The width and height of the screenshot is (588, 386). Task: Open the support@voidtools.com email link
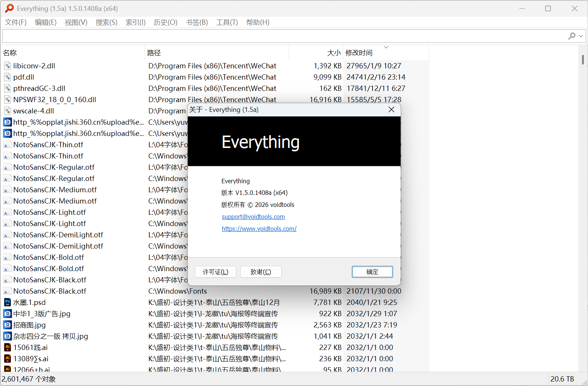pyautogui.click(x=253, y=217)
